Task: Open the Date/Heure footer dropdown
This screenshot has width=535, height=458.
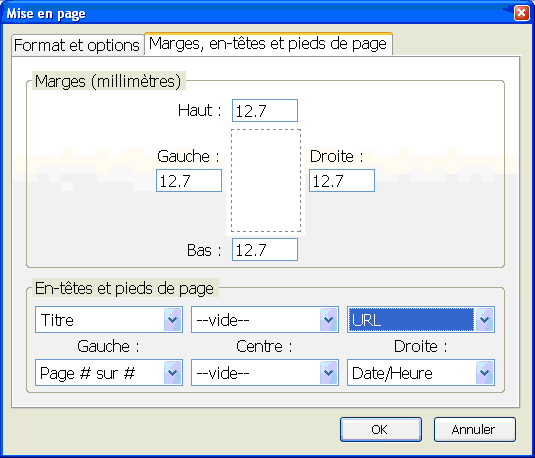Action: [x=485, y=373]
